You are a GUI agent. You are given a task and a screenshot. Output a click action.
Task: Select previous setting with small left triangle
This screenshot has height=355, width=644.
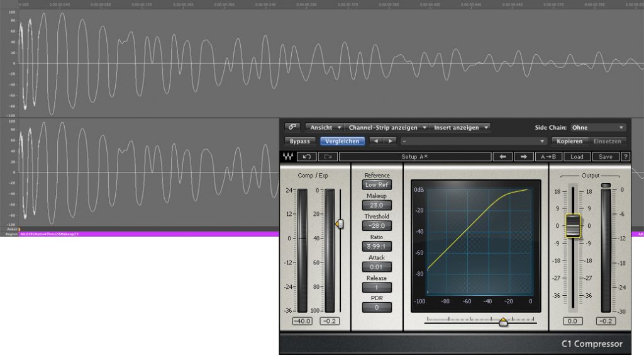(x=376, y=141)
